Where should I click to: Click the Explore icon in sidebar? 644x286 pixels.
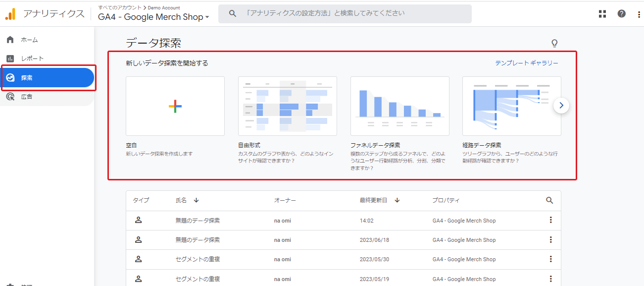click(10, 78)
